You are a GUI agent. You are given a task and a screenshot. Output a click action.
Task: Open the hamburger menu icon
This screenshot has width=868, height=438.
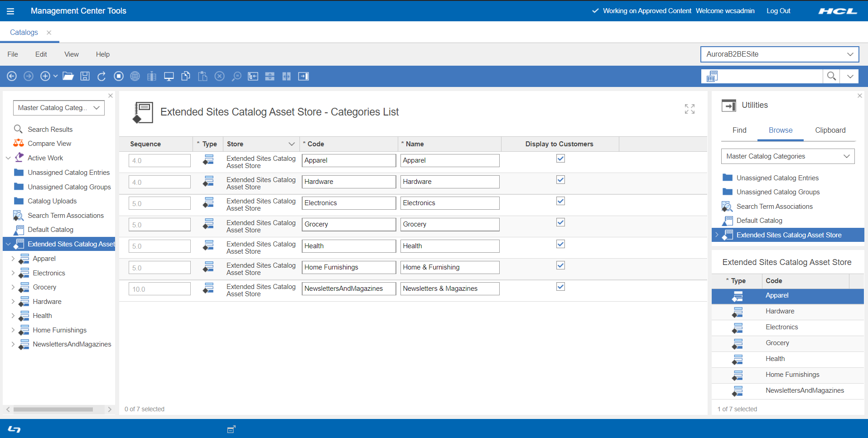click(x=10, y=11)
